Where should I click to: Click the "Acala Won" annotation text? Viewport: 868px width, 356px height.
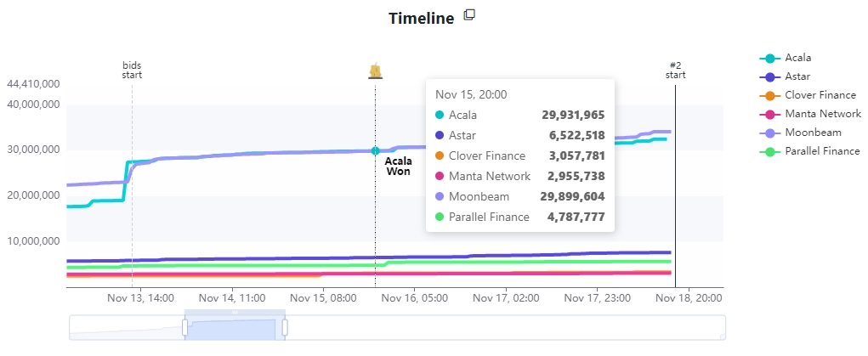399,166
